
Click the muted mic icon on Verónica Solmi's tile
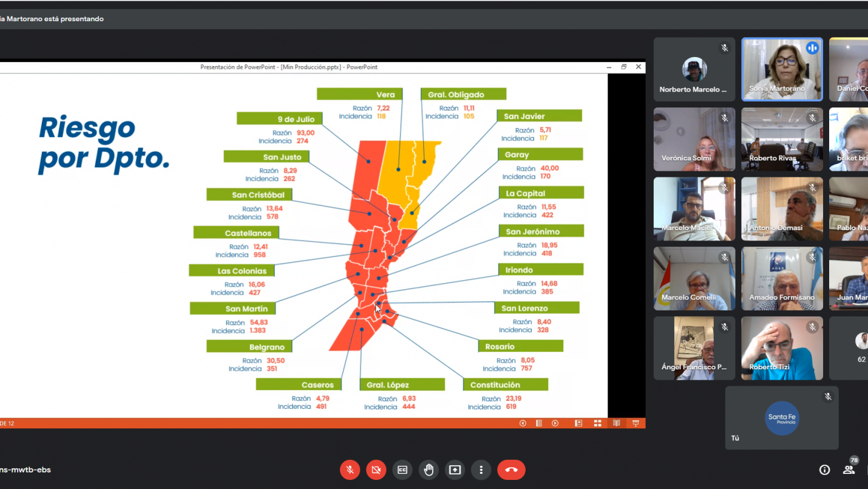click(x=724, y=118)
